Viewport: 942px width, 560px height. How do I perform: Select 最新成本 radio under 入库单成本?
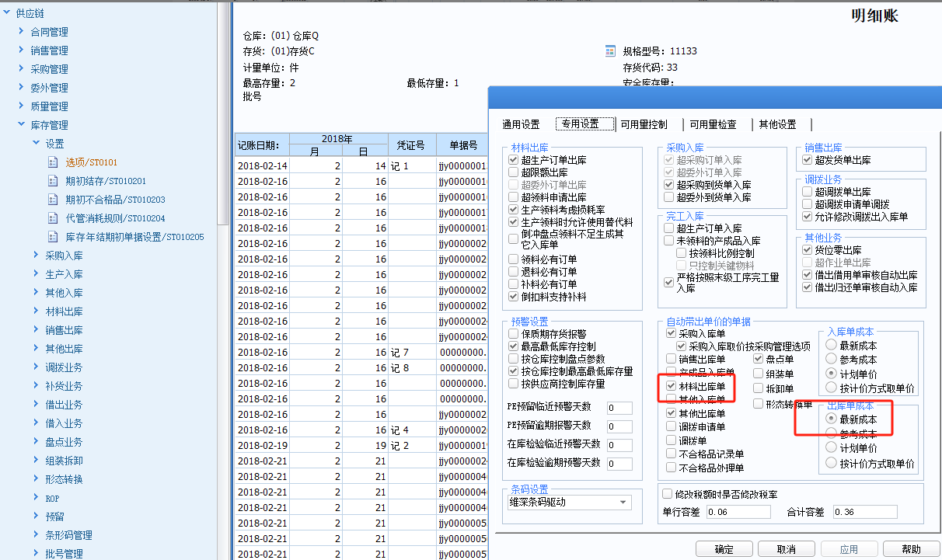tap(831, 345)
